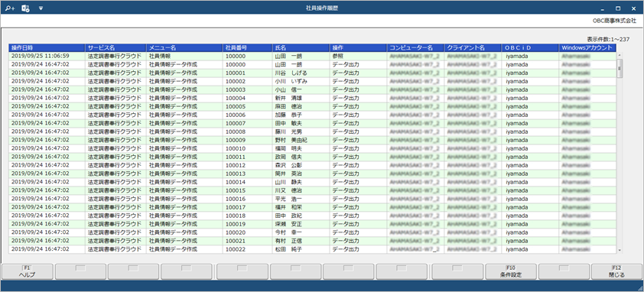644x292 pixels.
Task: Select the name 小川 いずみ
Action: [291, 81]
